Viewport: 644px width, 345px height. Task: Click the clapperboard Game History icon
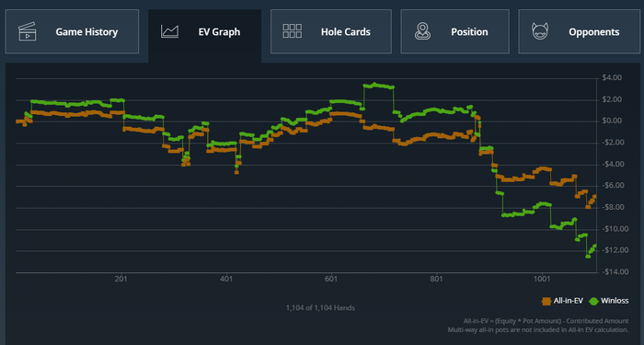[x=27, y=31]
